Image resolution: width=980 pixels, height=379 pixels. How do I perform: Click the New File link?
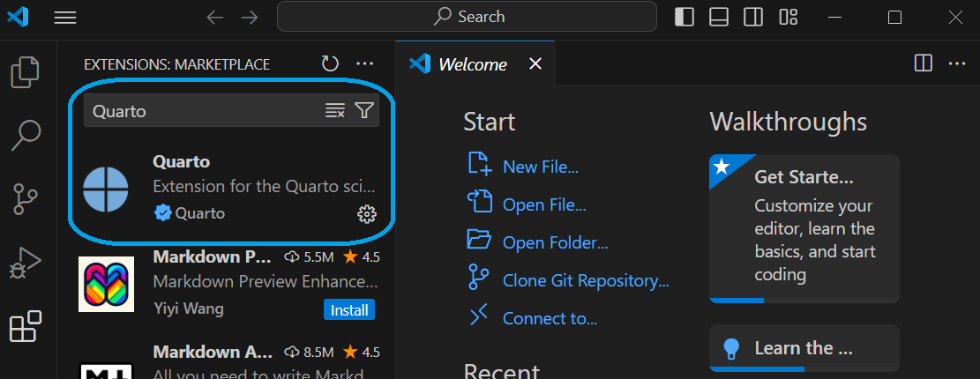tap(541, 167)
